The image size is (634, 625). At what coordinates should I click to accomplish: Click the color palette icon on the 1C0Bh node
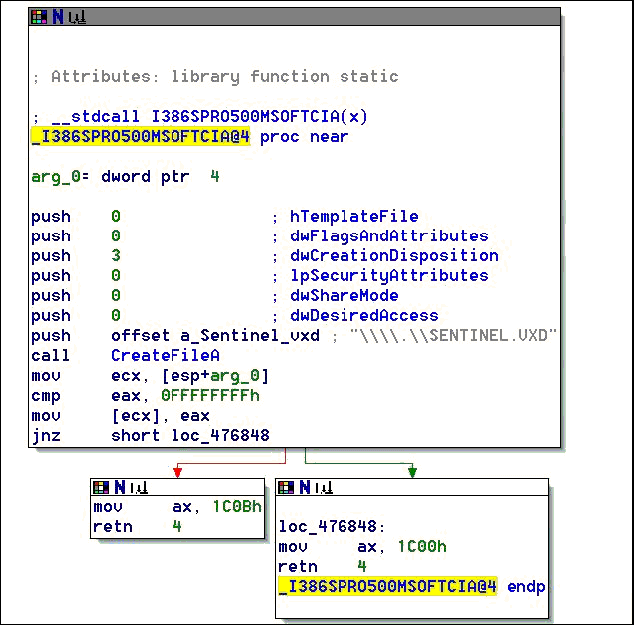tap(101, 487)
